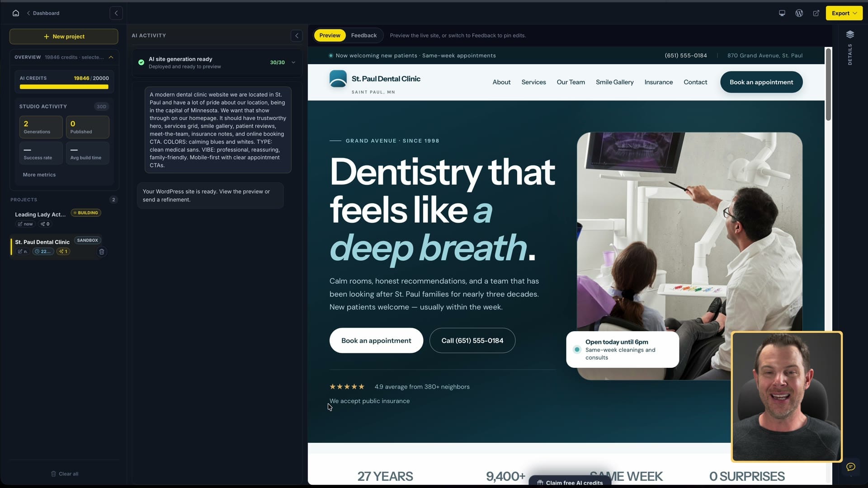Image resolution: width=868 pixels, height=488 pixels.
Task: Click the St. Paul Dental Clinic logo
Action: (x=338, y=79)
